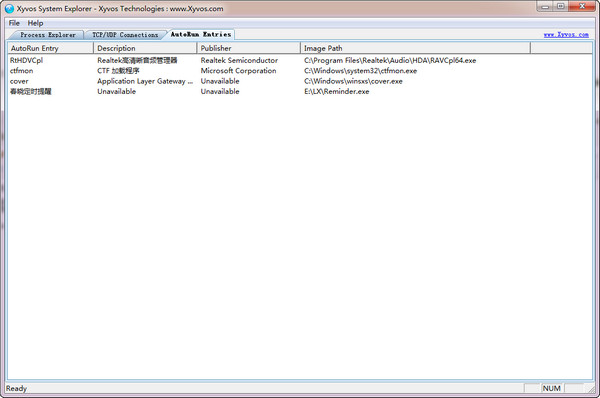Click the NUM indicator in status bar
The height and width of the screenshot is (398, 600).
pos(551,388)
